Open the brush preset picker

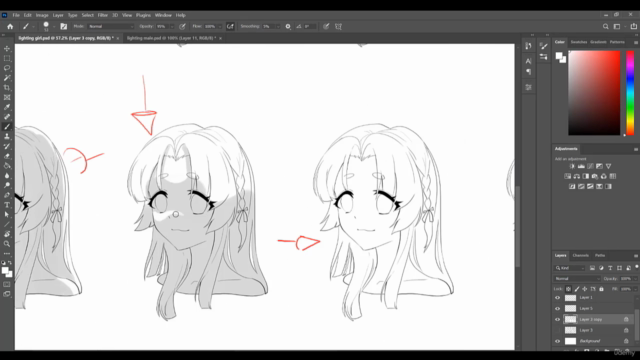[x=53, y=27]
